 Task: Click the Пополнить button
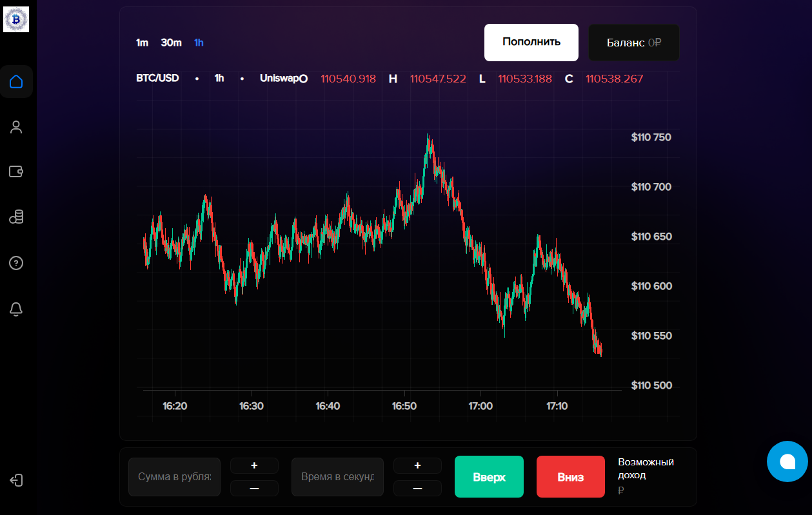531,43
